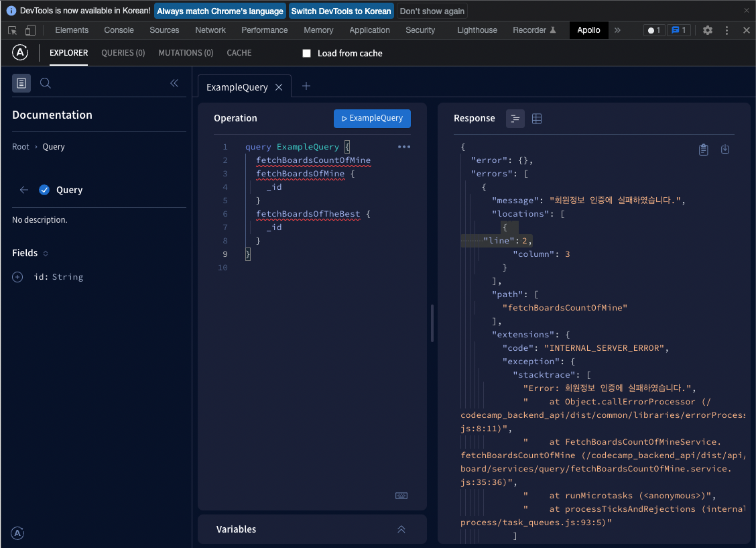The image size is (756, 548).
Task: Open the three-dot menu in the operation editor
Action: [403, 146]
